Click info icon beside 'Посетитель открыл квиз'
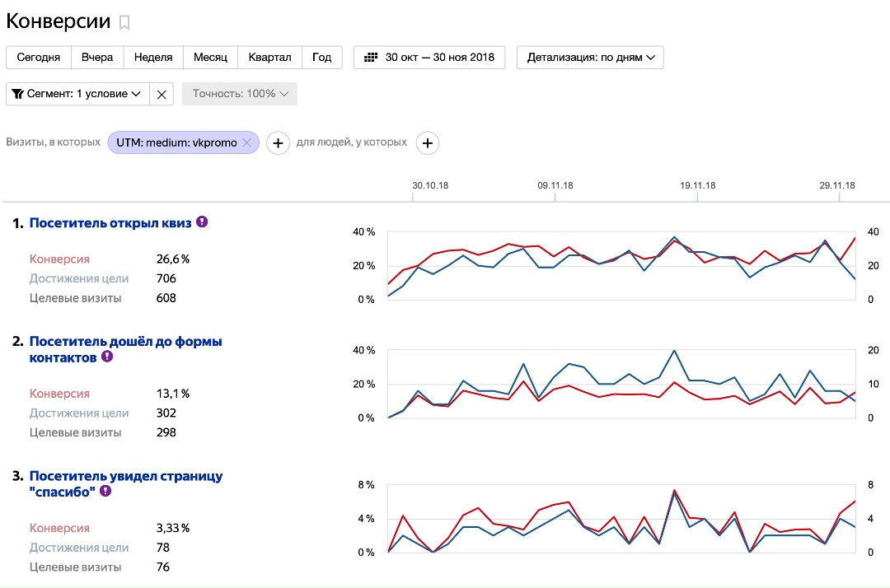This screenshot has width=890, height=588. coord(202,222)
